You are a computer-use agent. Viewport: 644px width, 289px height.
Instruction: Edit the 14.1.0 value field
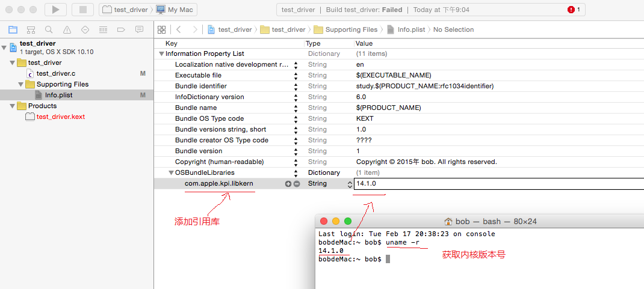[x=498, y=184]
